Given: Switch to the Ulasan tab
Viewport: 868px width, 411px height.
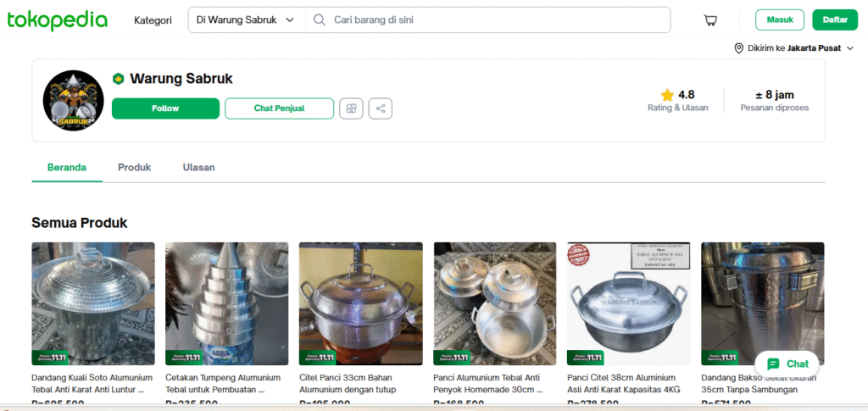Looking at the screenshot, I should coord(198,167).
